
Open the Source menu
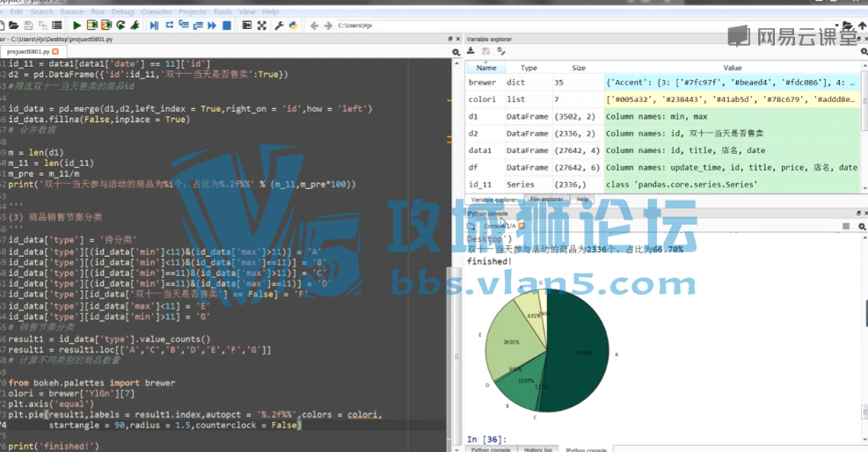point(72,11)
